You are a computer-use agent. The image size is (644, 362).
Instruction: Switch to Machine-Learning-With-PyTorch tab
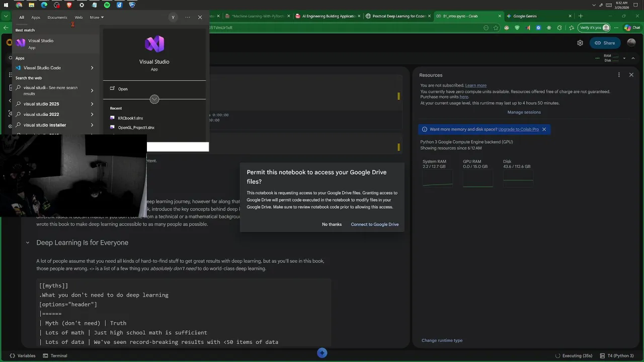click(x=257, y=16)
